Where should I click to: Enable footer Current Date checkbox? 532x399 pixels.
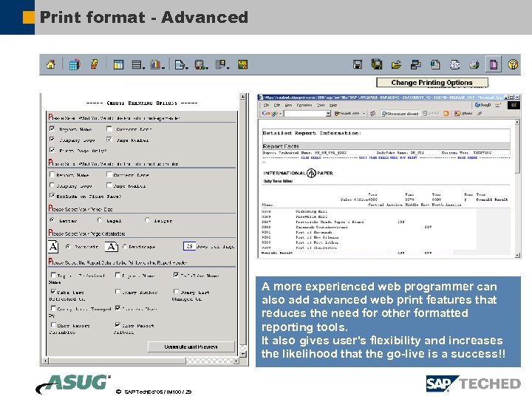tap(109, 174)
